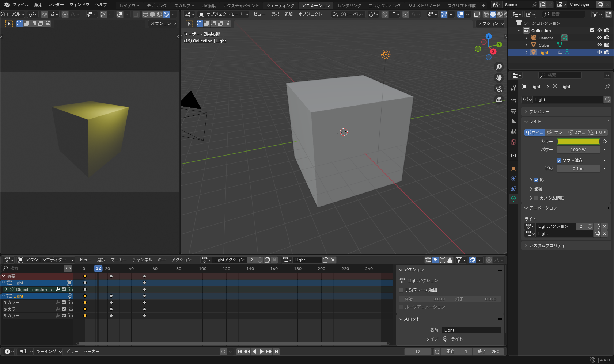614x364 pixels.
Task: Unlink the Lightアクション with the X button
Action: tap(604, 226)
